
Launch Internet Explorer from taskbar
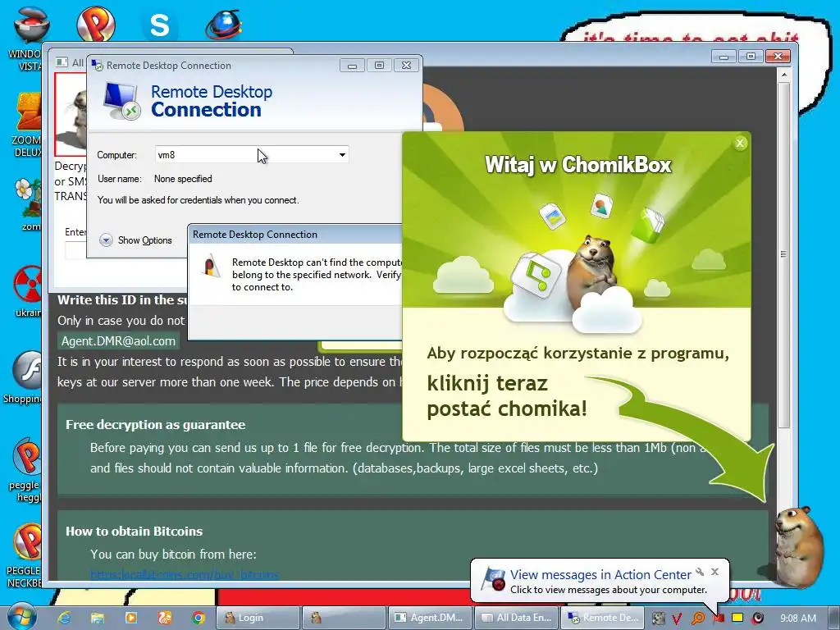click(64, 618)
